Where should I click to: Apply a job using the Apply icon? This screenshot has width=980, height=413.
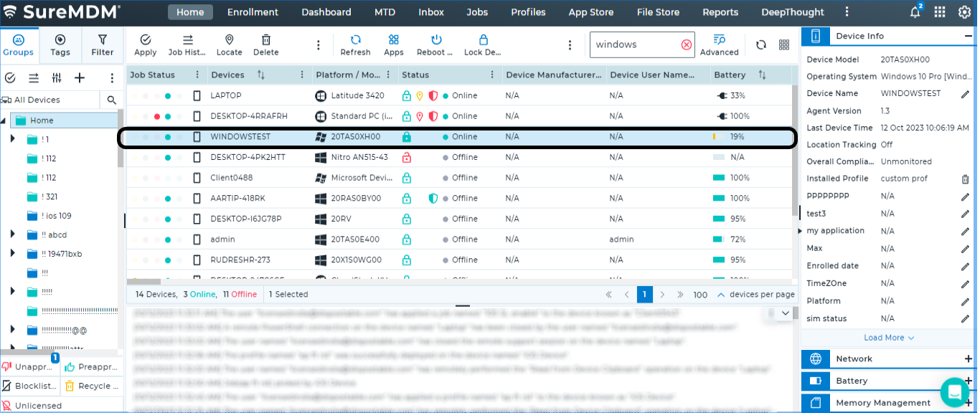pos(146,44)
